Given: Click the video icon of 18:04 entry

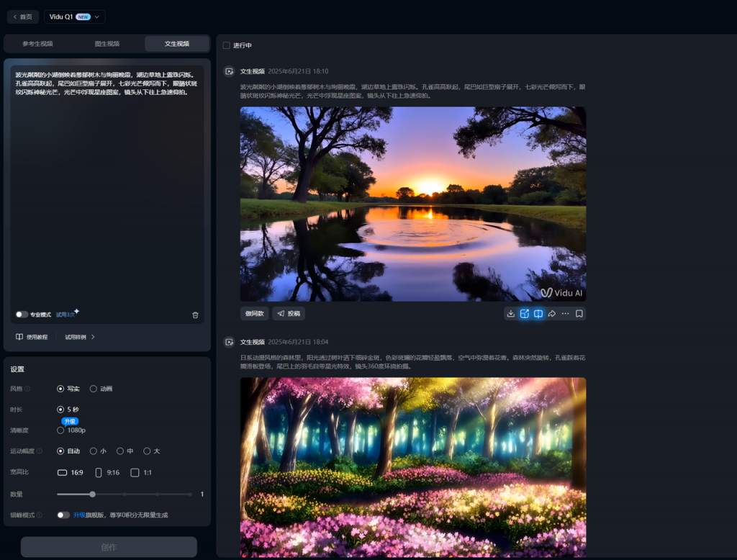Looking at the screenshot, I should click(x=230, y=343).
